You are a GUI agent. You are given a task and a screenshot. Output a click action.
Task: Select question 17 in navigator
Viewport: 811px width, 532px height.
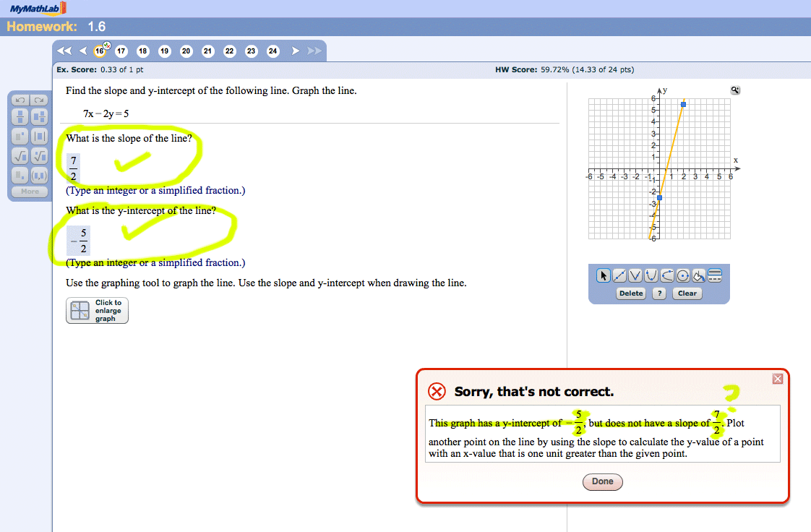121,51
